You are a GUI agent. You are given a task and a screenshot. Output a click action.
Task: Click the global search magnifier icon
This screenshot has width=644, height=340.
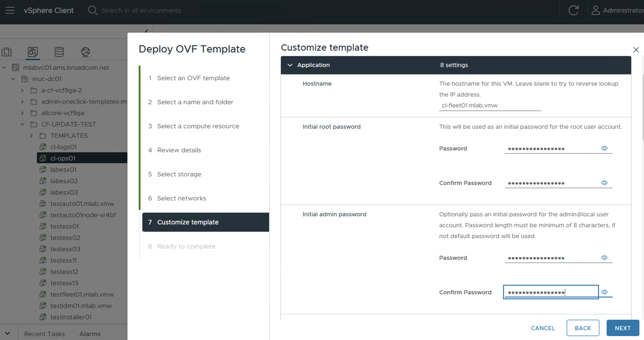pyautogui.click(x=92, y=10)
